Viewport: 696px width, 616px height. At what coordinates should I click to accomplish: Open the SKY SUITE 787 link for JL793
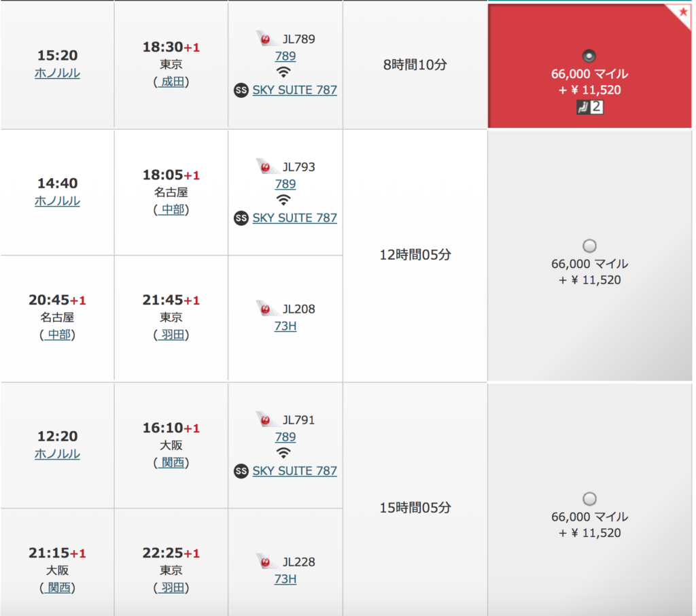pos(295,218)
